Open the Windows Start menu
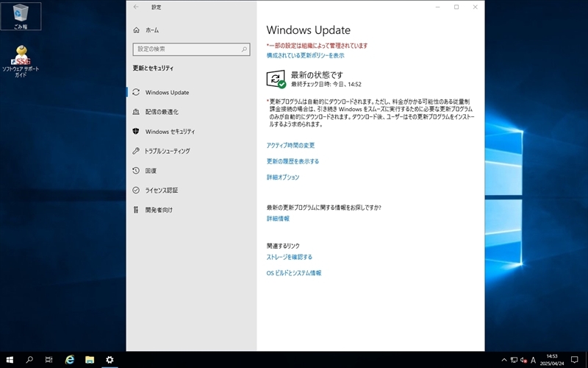Image resolution: width=588 pixels, height=368 pixels. pyautogui.click(x=10, y=360)
